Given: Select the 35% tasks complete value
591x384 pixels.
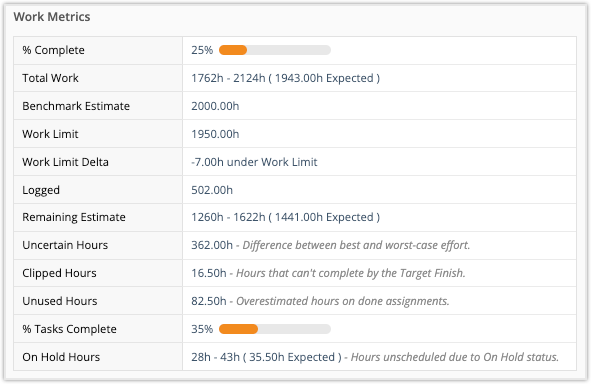Looking at the screenshot, I should click(202, 329).
